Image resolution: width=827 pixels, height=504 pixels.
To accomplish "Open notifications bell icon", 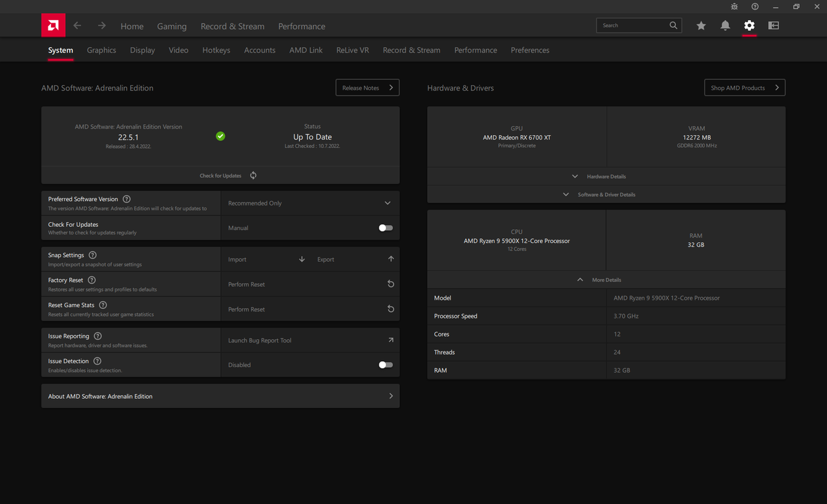I will 725,25.
